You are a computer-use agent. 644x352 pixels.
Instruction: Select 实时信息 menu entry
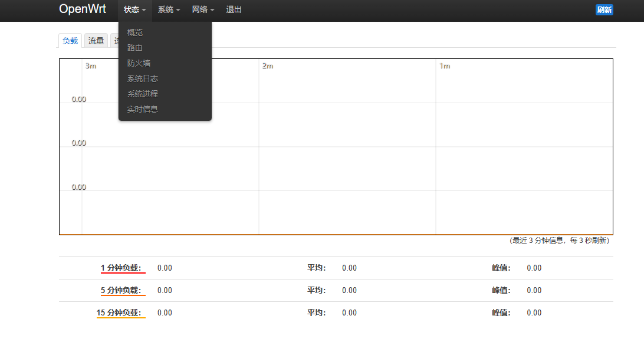point(165,109)
